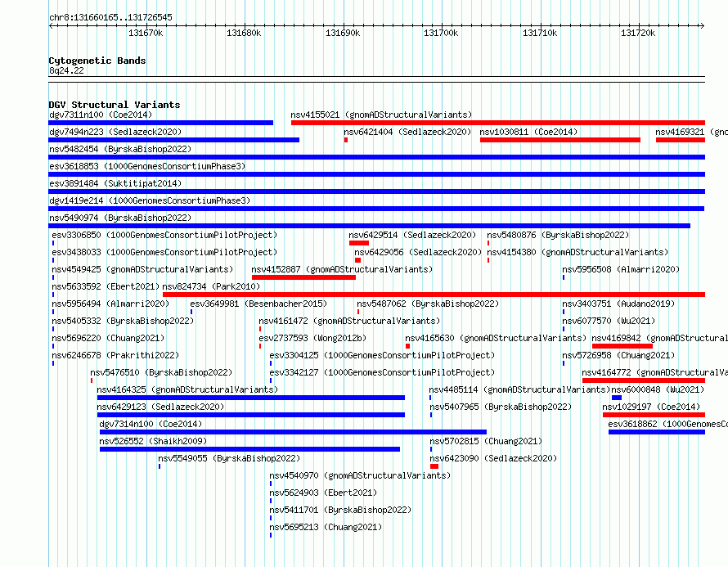Image resolution: width=728 pixels, height=567 pixels.
Task: Open nsv5696220 (Chuang2021) variant
Action: pos(108,338)
